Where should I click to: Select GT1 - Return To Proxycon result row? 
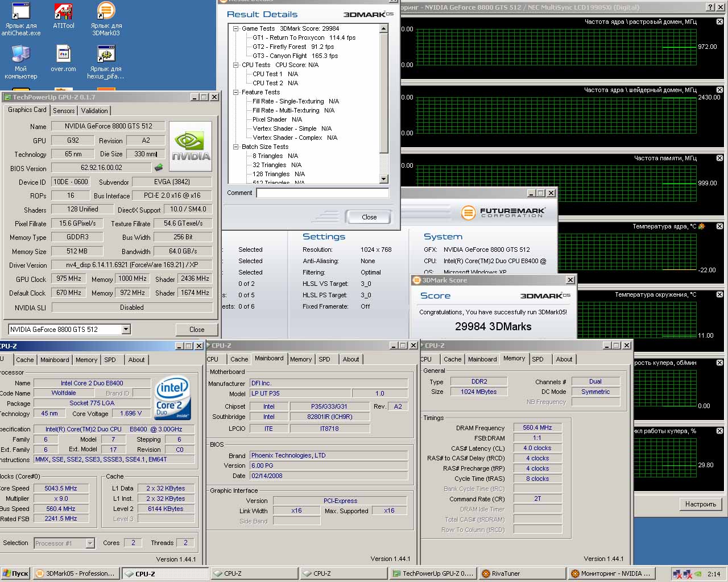(304, 38)
